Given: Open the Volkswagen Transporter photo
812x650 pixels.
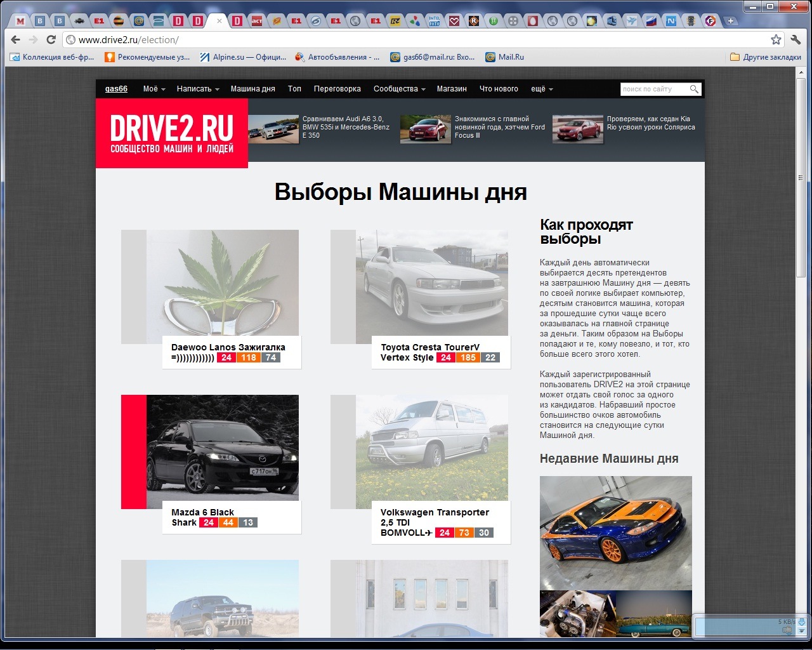Looking at the screenshot, I should [x=432, y=448].
